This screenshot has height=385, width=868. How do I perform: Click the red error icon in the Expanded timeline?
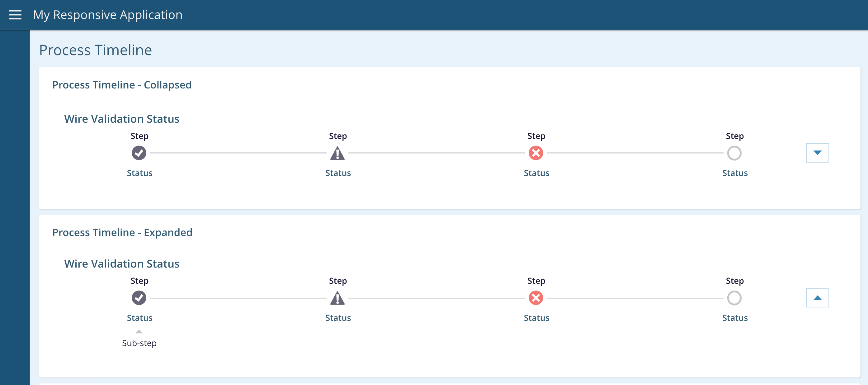536,298
